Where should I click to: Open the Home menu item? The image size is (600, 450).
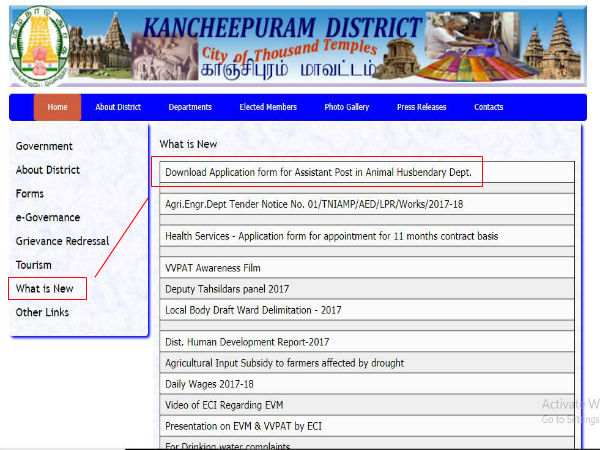pos(57,107)
